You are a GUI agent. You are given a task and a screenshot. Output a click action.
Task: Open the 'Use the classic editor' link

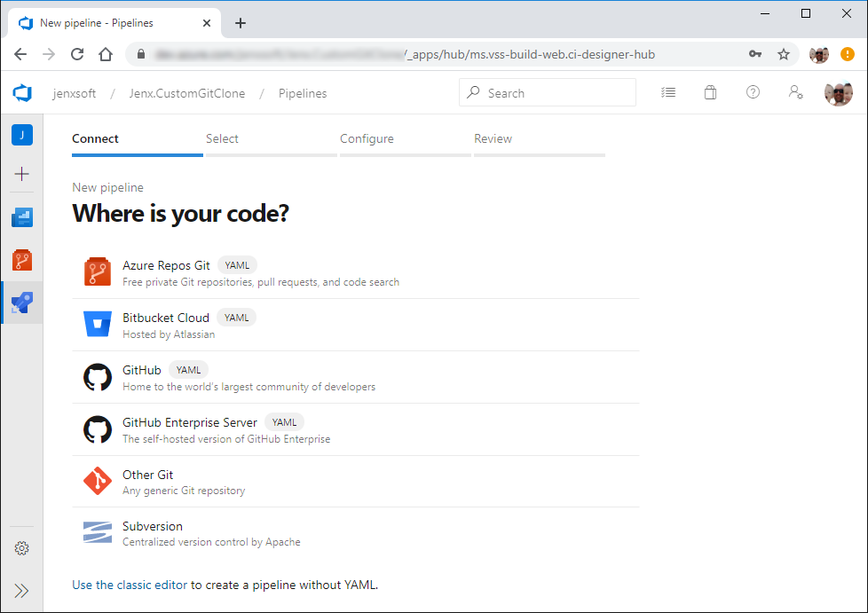pos(130,585)
